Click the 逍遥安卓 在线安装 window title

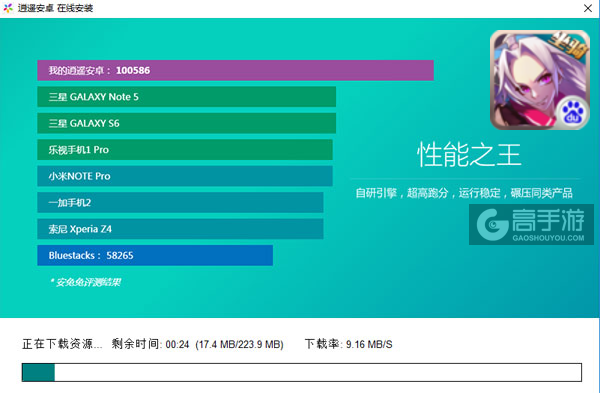coord(55,8)
